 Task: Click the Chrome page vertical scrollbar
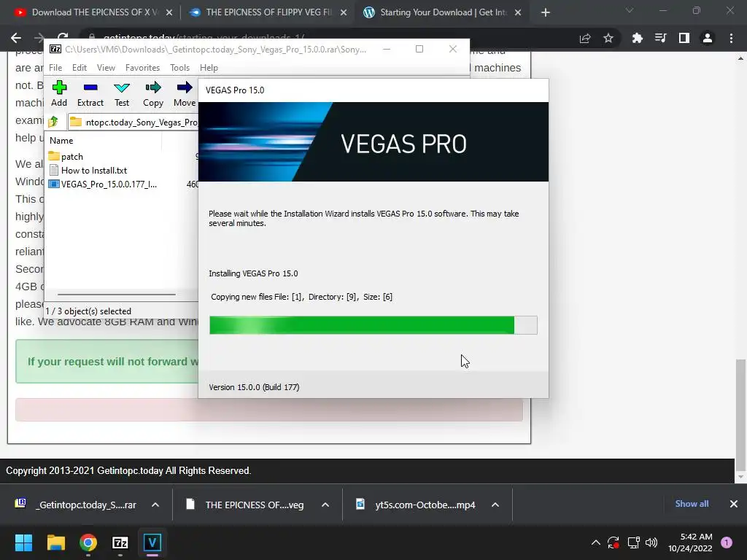[740, 414]
